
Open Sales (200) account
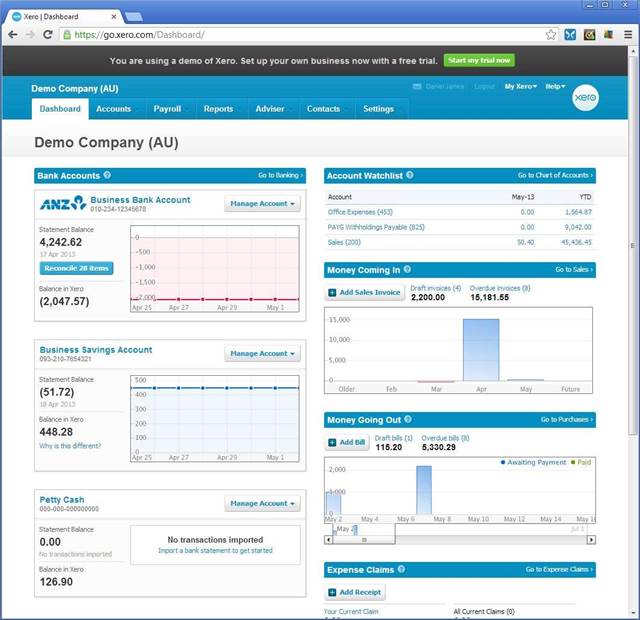344,242
